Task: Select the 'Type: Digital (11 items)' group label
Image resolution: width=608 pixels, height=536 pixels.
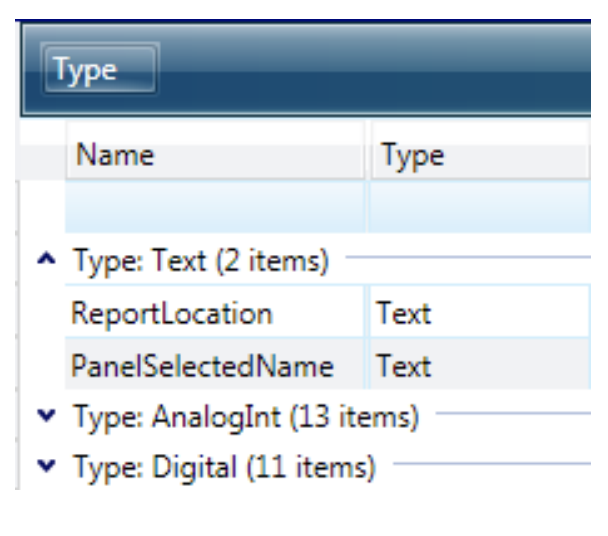Action: pos(223,466)
